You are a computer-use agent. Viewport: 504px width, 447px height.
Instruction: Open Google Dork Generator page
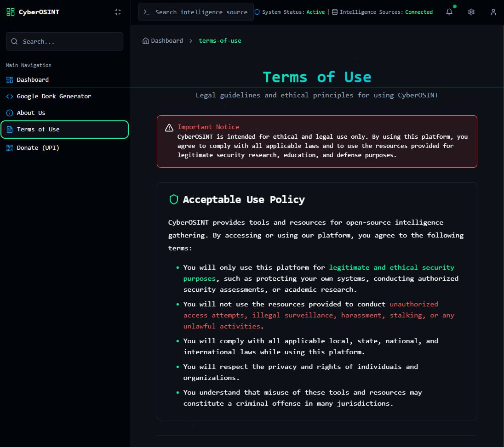tap(65, 96)
